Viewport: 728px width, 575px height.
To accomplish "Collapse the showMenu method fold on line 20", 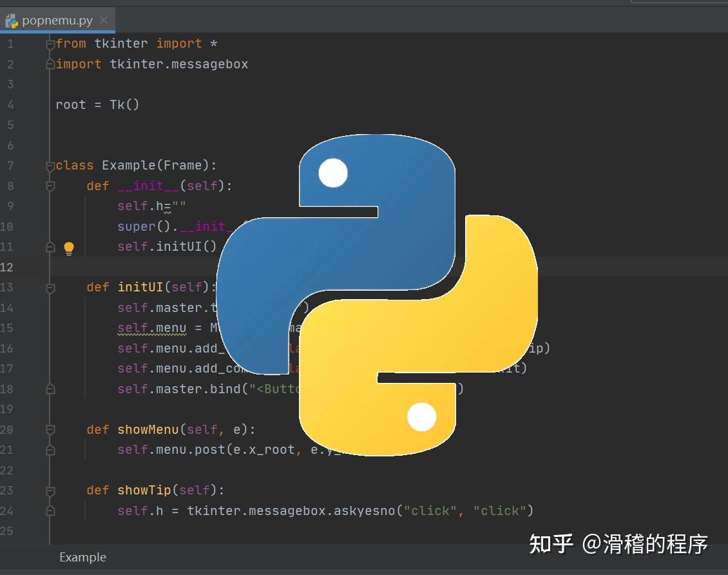I will 50,430.
